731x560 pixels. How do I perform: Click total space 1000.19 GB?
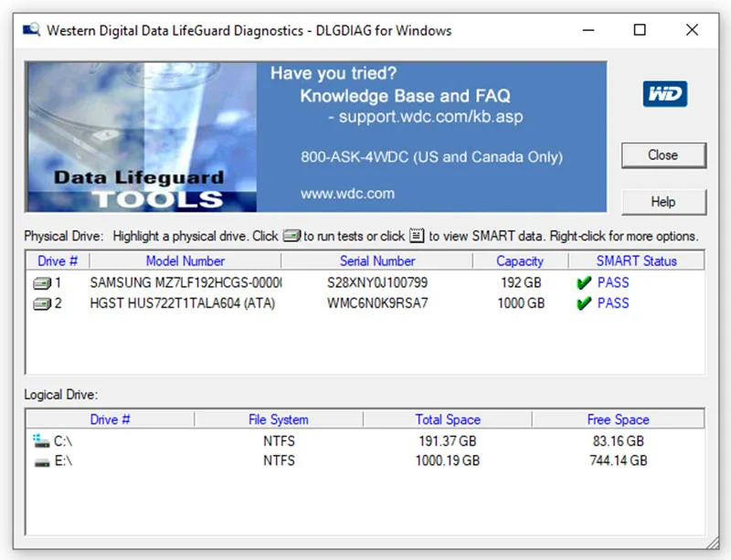point(448,460)
